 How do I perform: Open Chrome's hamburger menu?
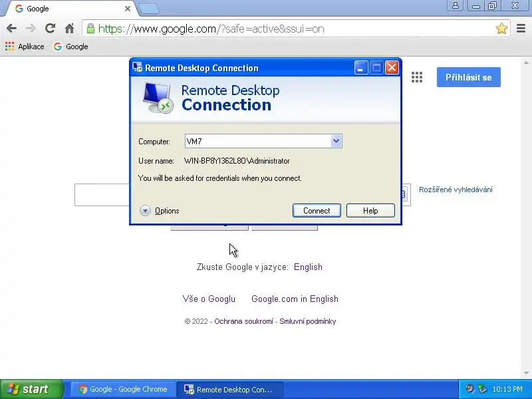(521, 29)
